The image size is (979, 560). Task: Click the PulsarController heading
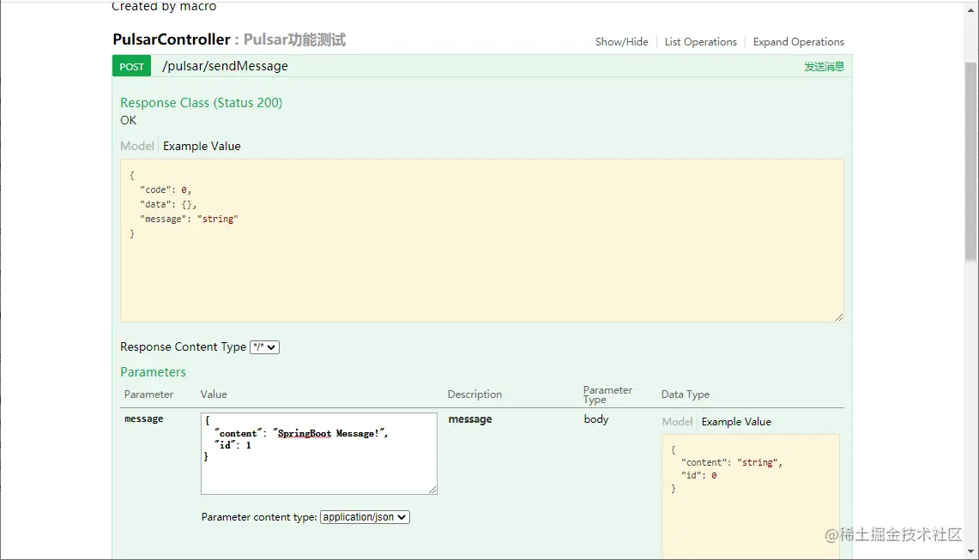pyautogui.click(x=171, y=39)
